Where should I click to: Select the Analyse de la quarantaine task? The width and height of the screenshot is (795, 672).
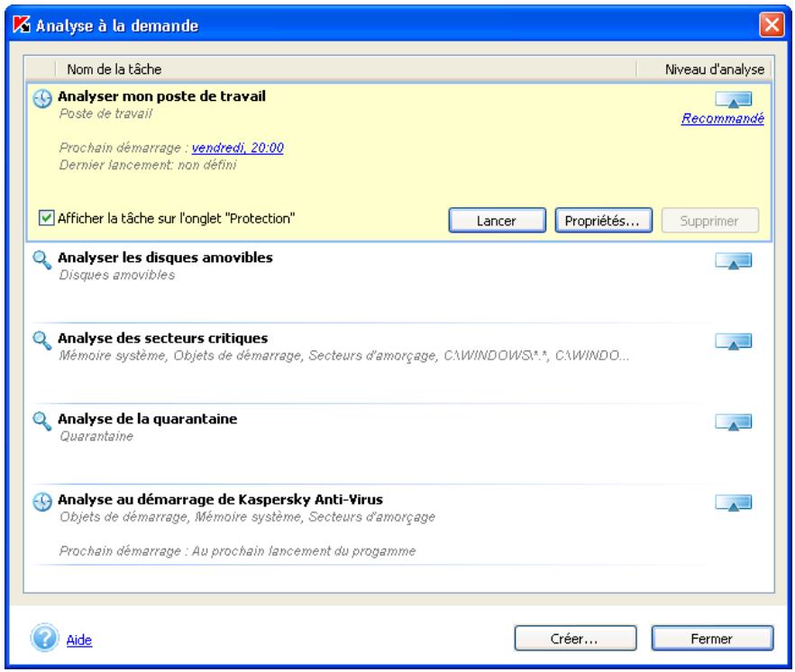point(399,443)
